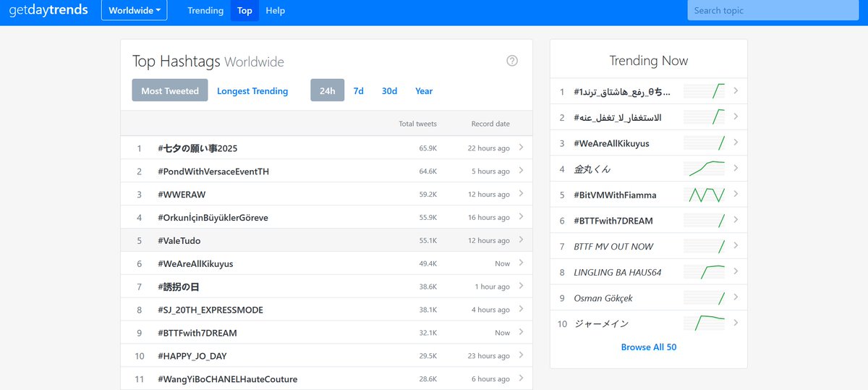Expand chevron for #HAPPY_JO_DAY row

(x=522, y=355)
